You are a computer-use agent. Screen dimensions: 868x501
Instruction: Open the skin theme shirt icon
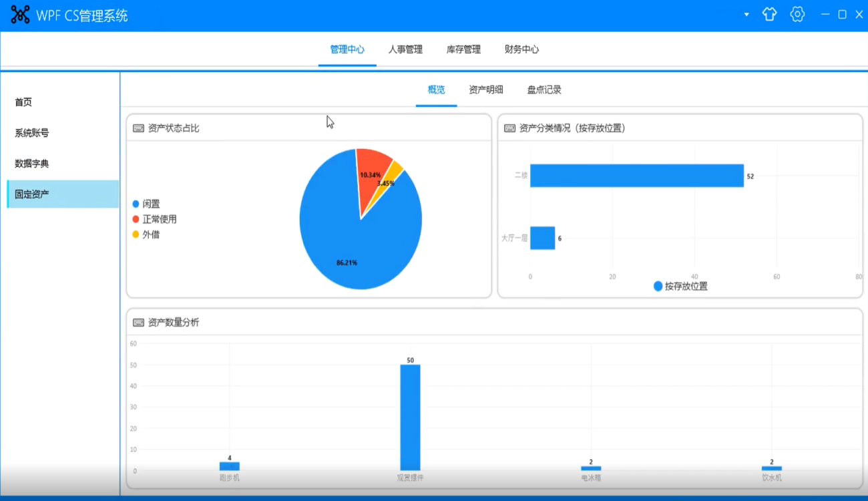click(769, 15)
